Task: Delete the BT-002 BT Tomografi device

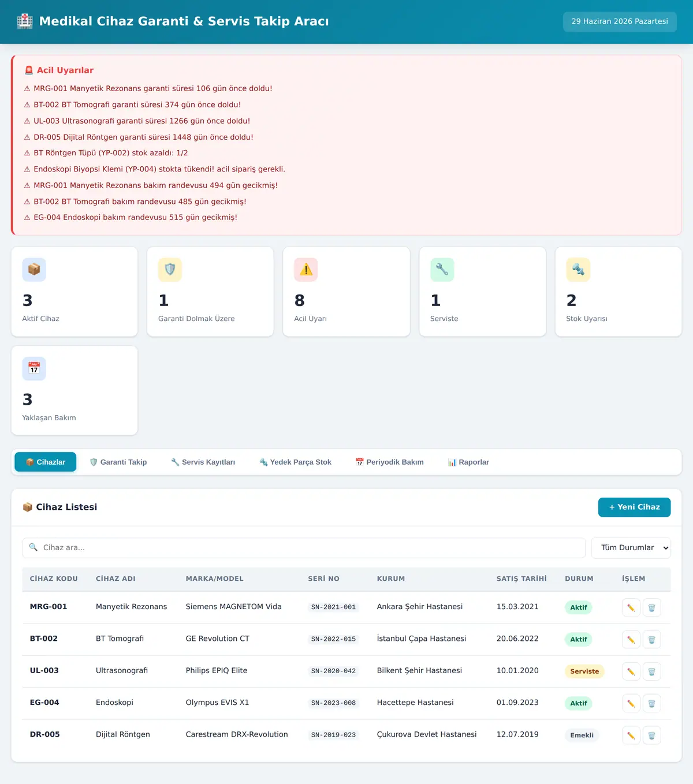Action: click(x=652, y=639)
